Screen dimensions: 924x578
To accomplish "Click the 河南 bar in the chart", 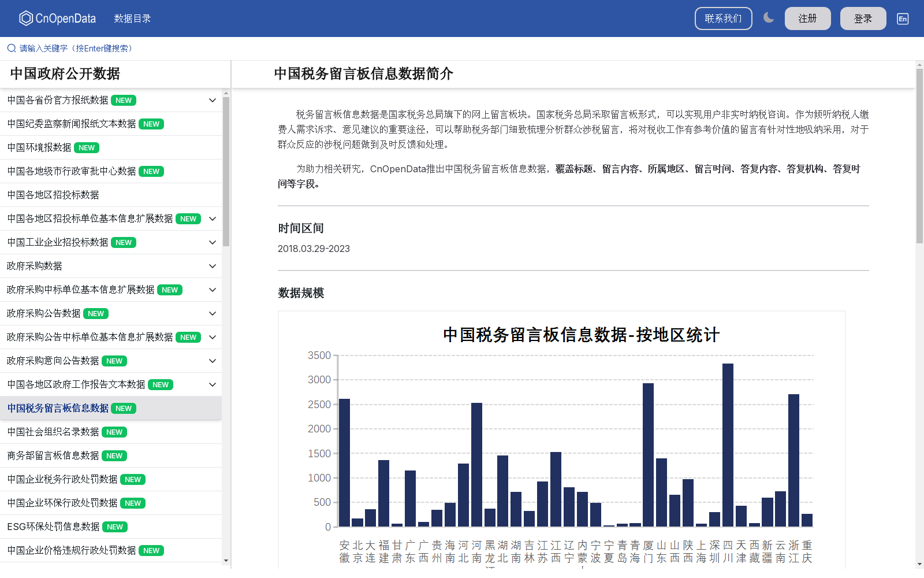I will (x=476, y=465).
